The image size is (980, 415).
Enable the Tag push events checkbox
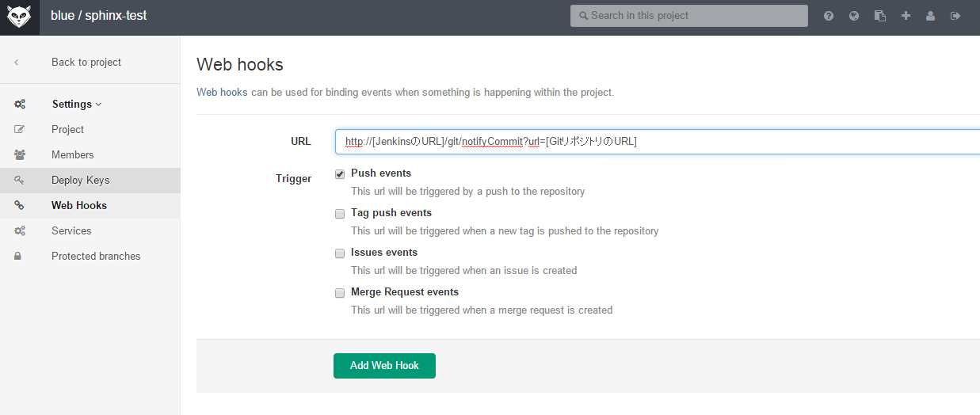point(340,213)
